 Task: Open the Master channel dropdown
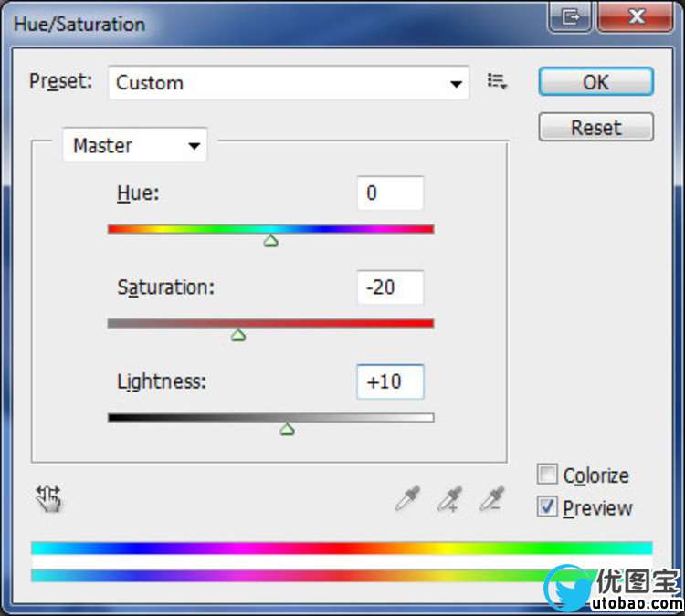click(135, 145)
